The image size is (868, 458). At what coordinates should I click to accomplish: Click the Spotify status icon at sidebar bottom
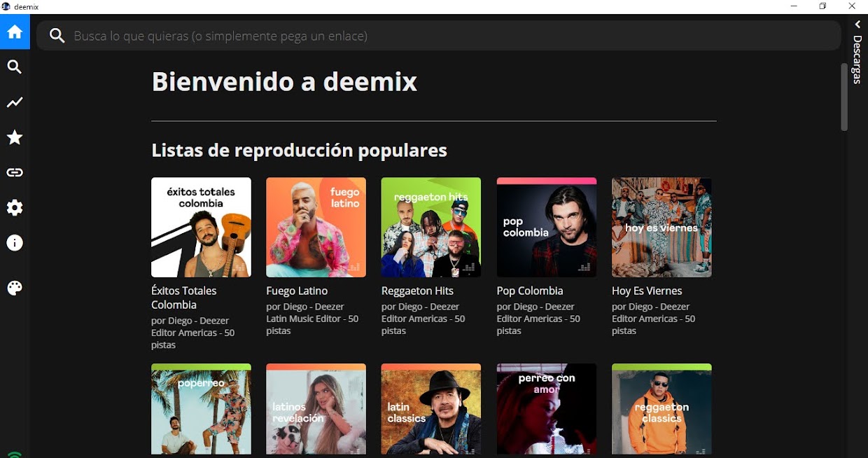(x=15, y=454)
